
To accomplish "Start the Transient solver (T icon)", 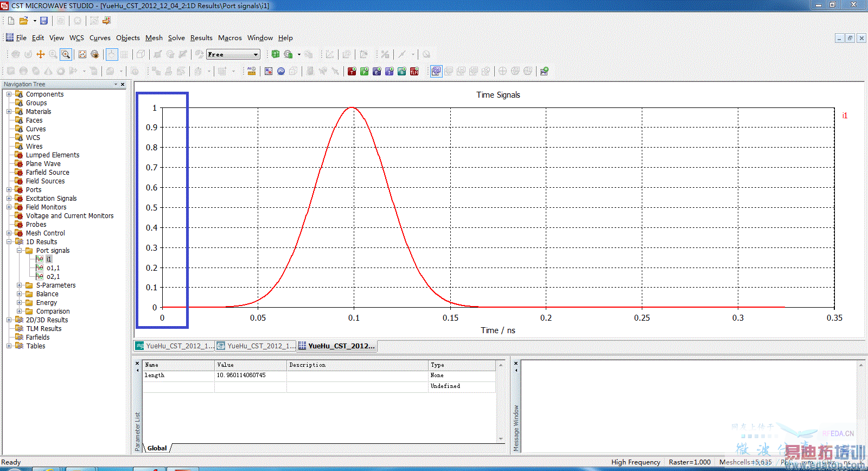I will click(352, 71).
